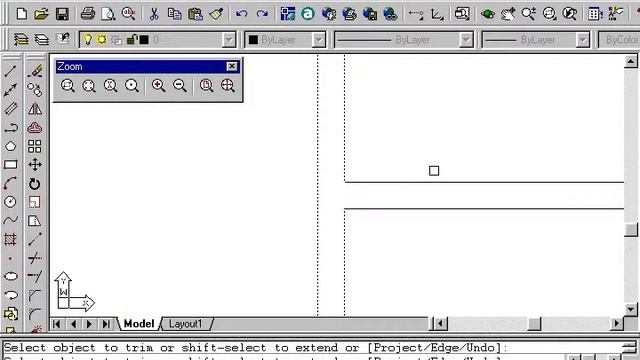Click the Make Object's Layer Current icon
640x360 pixels.
click(21, 40)
